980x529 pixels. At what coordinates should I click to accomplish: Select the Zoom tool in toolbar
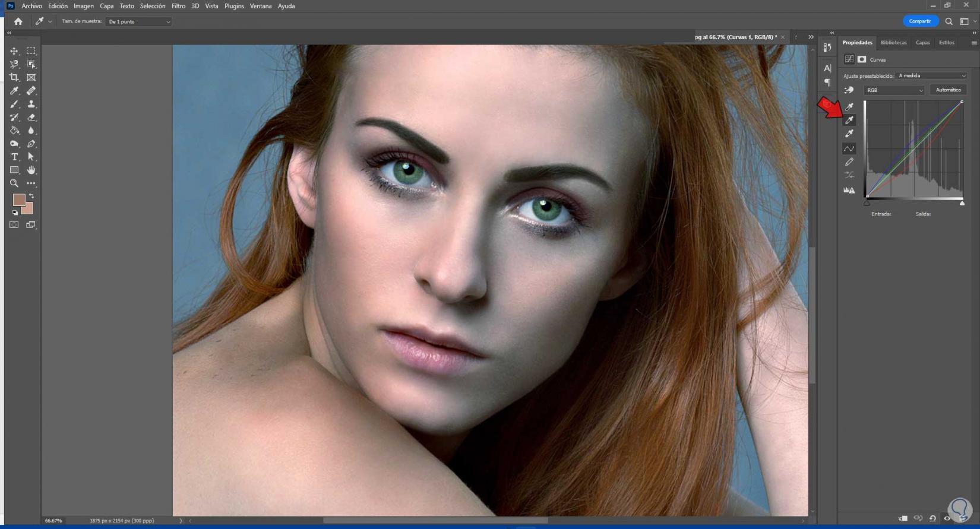14,183
